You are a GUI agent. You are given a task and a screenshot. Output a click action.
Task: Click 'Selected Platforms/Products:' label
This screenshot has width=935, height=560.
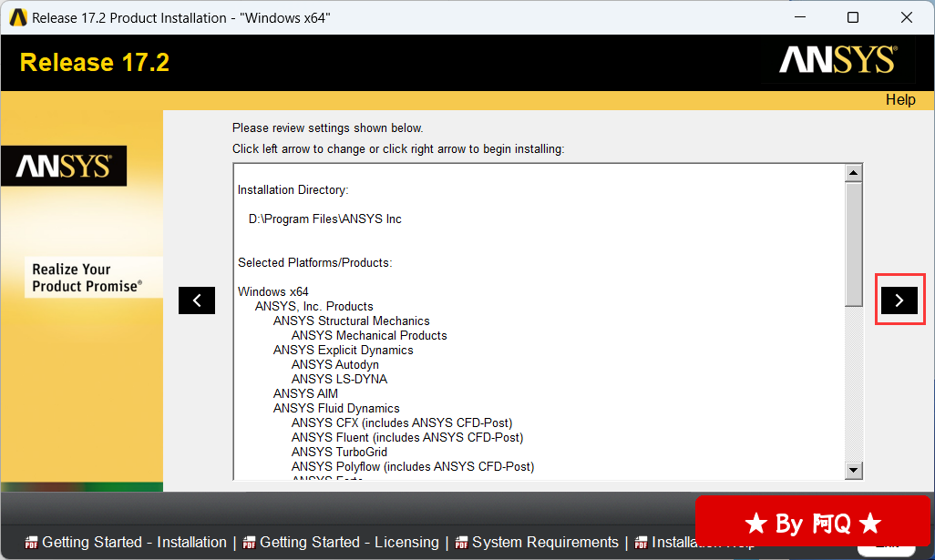(314, 262)
